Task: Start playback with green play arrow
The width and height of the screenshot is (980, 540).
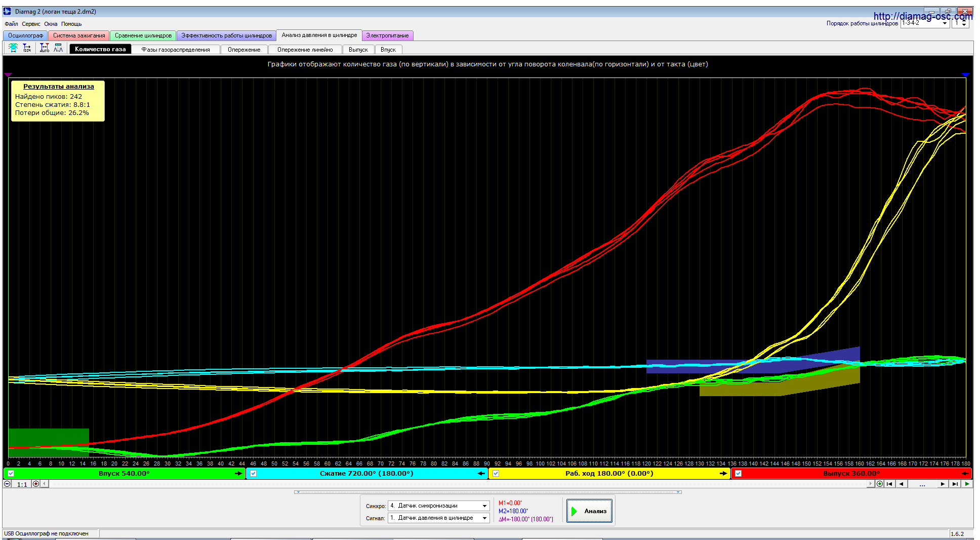Action: pyautogui.click(x=967, y=484)
